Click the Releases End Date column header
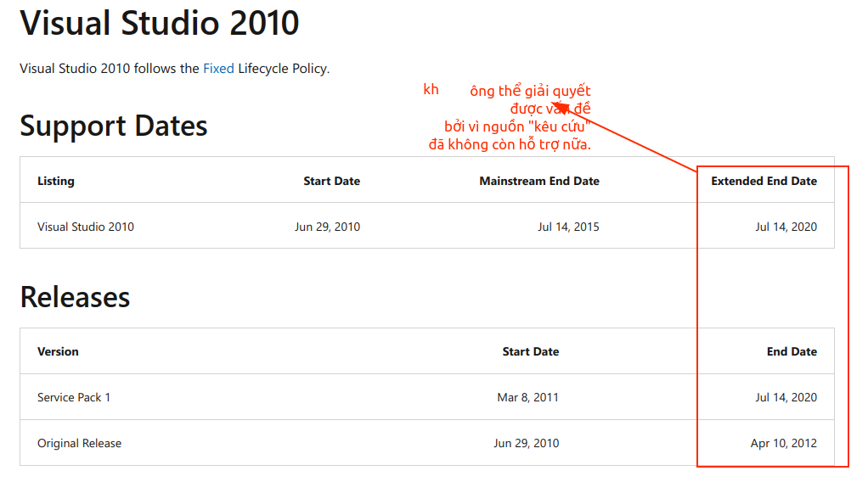Viewport: 868px width, 482px height. click(792, 351)
